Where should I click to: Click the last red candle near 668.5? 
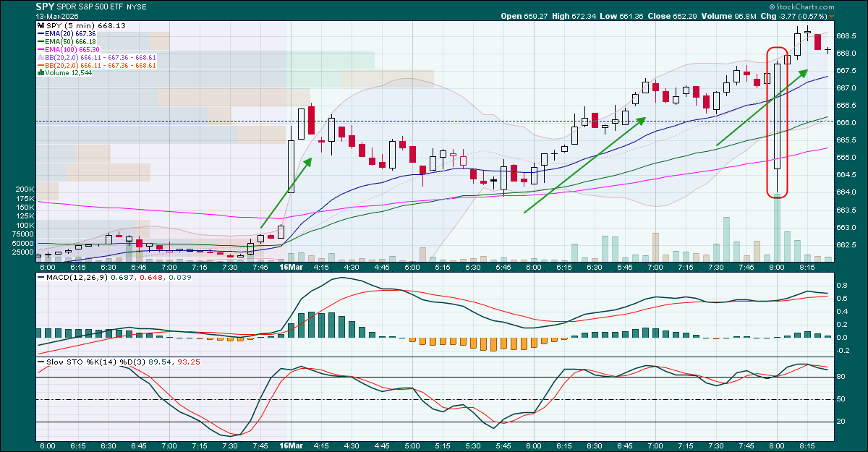point(818,41)
